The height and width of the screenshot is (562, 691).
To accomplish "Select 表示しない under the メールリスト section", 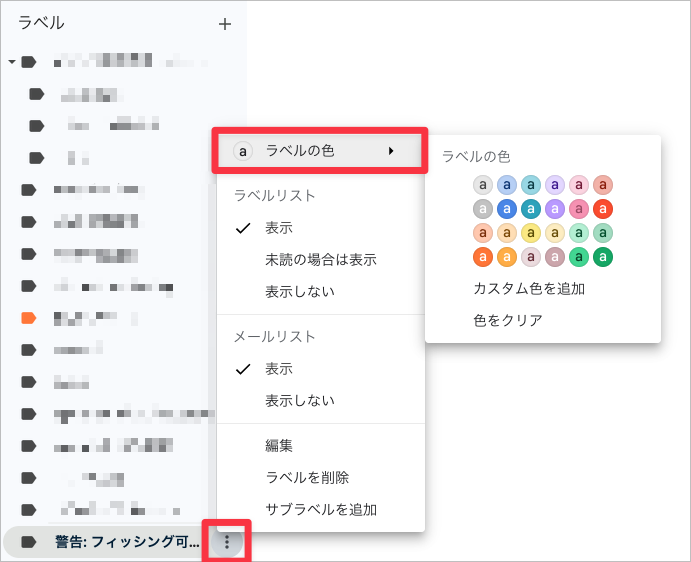I will (x=299, y=401).
